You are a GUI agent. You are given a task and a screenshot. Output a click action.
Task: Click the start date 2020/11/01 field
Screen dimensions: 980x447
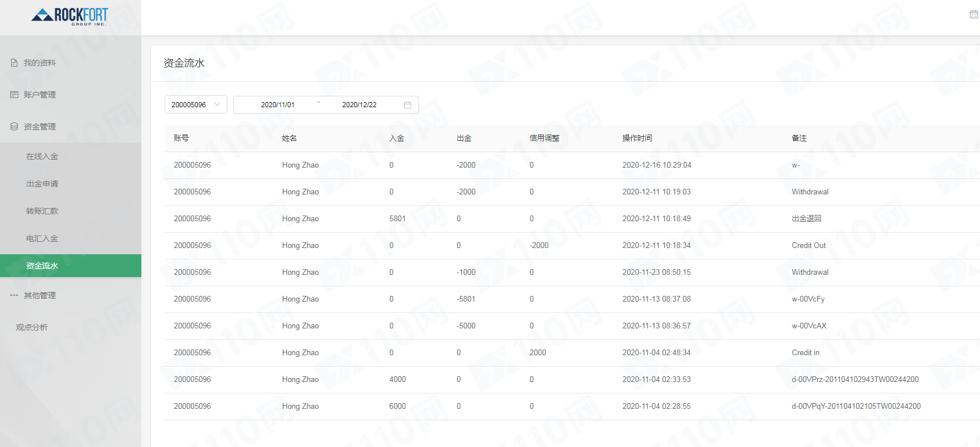point(278,105)
